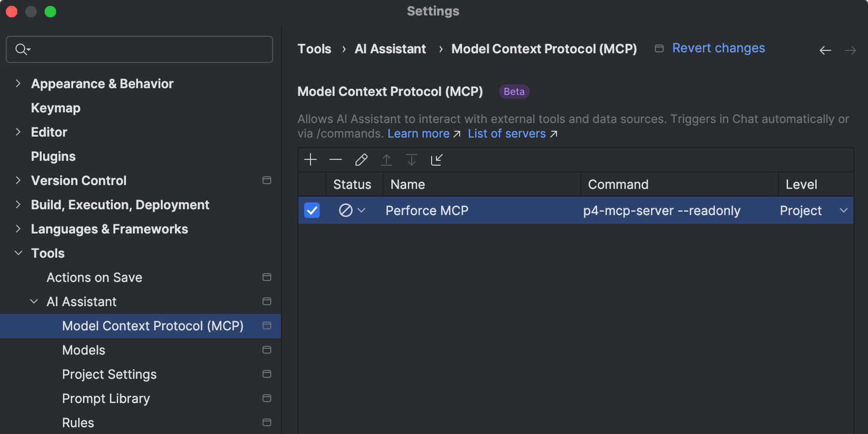Click the Perforce MCP status icon
Viewport: 868px width, 434px height.
click(345, 210)
